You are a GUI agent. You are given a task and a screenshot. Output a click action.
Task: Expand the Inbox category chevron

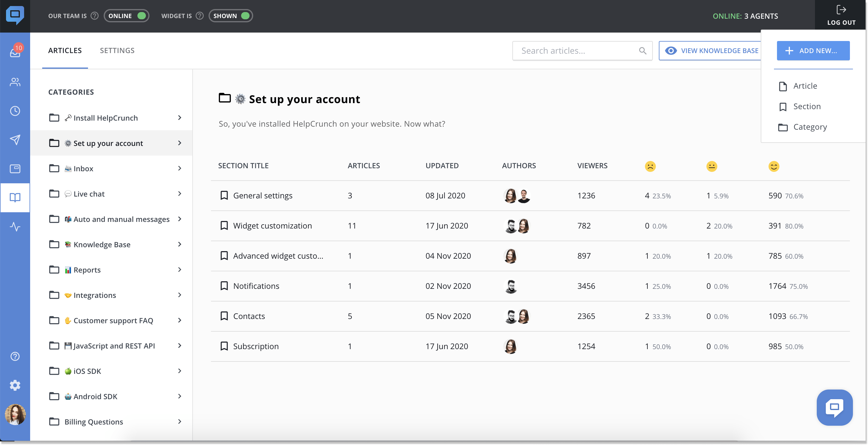(x=180, y=168)
